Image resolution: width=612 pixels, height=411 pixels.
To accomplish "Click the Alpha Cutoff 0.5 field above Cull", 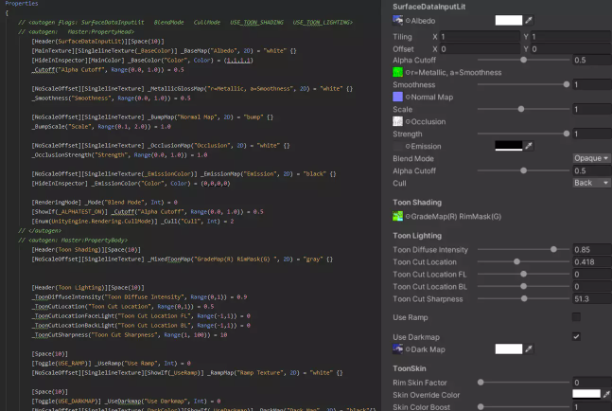I will pos(592,171).
